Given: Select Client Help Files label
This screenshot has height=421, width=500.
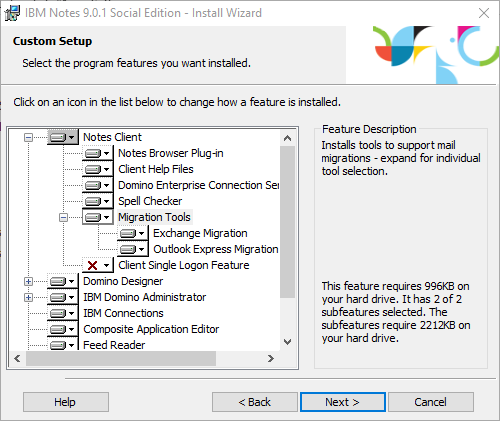Looking at the screenshot, I should click(x=156, y=169).
